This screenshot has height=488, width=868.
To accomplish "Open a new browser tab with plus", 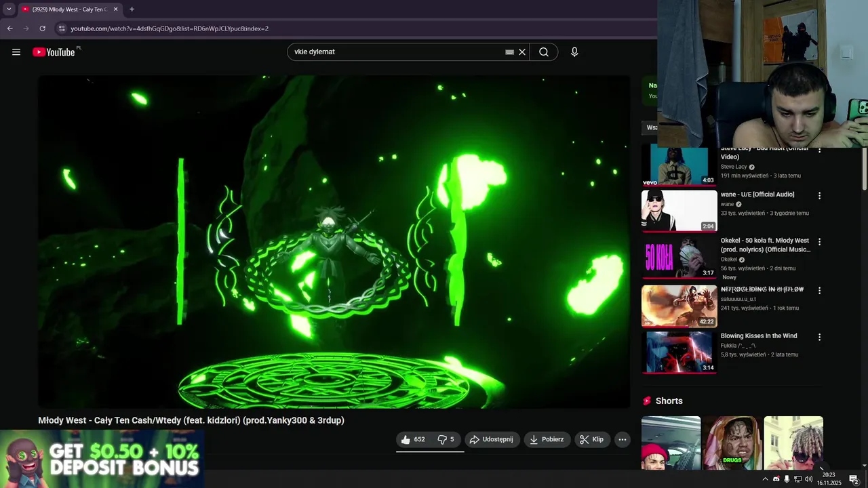I will click(132, 9).
